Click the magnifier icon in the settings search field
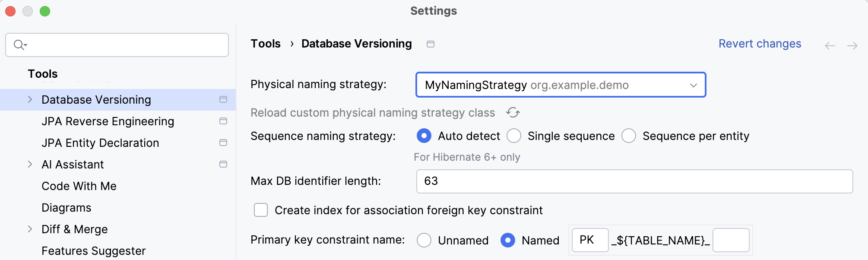 pos(19,44)
